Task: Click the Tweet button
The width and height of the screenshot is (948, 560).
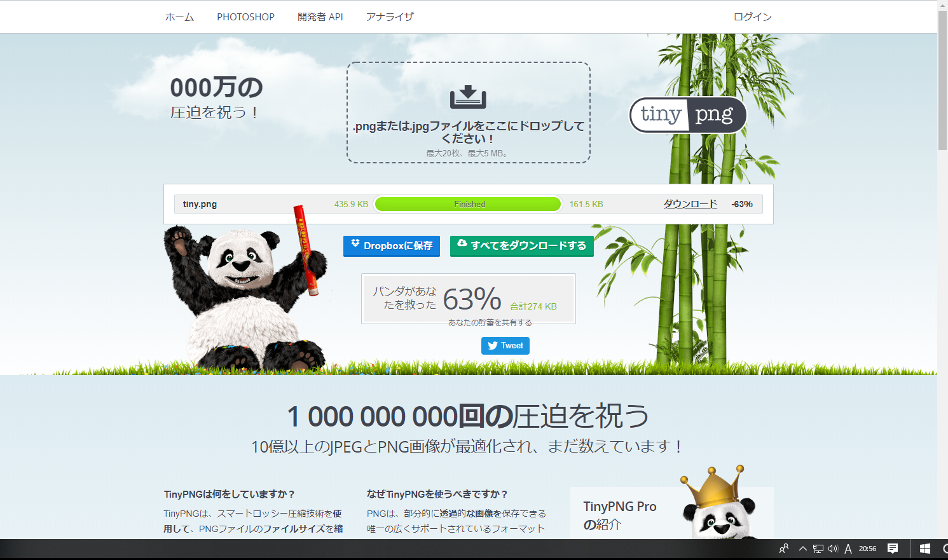Action: tap(505, 346)
